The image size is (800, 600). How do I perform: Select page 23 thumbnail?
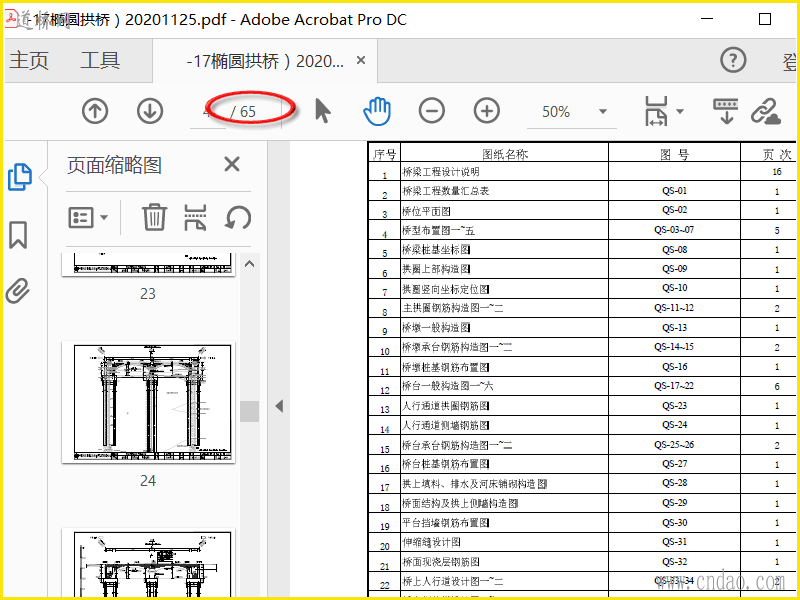[x=148, y=264]
